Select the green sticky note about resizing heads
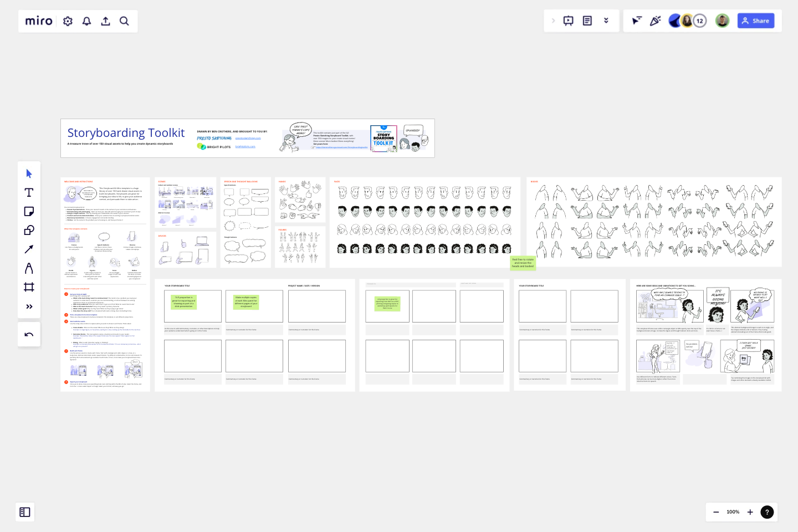This screenshot has height=532, width=798. (523, 263)
